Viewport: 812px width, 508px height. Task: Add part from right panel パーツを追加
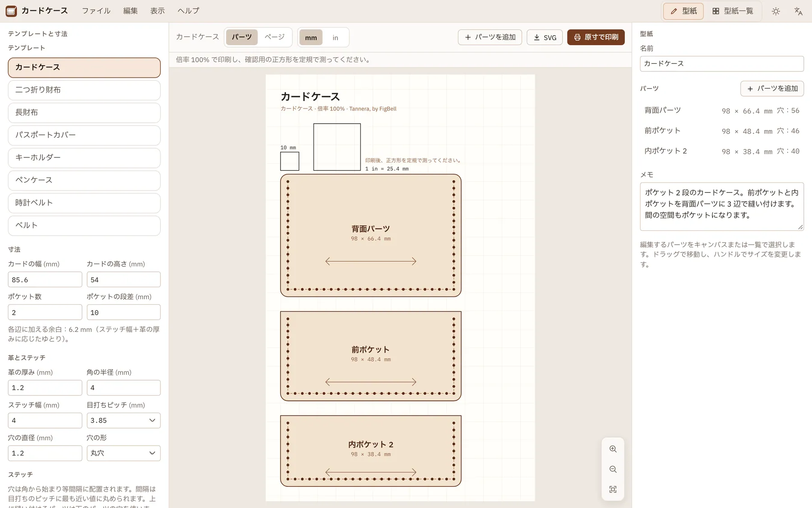tap(772, 89)
